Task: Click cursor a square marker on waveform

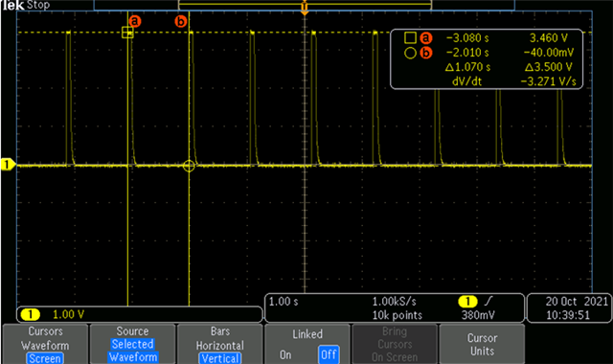Action: tap(127, 33)
